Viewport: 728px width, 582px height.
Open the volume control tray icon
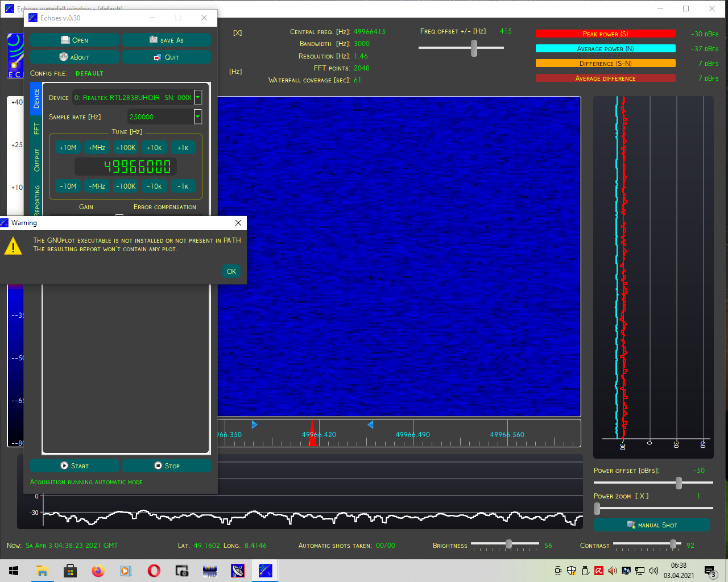point(653,571)
